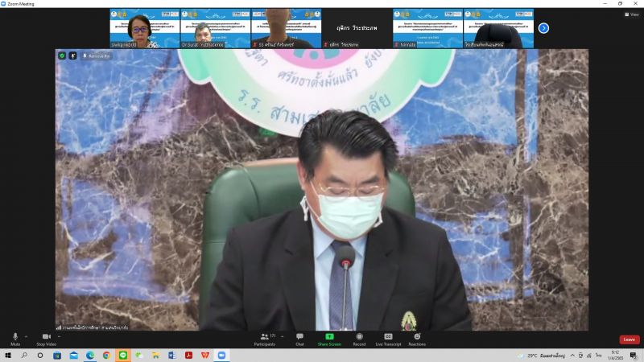Open weather widget showing 29°C
Image resolution: width=644 pixels, height=362 pixels.
coord(543,356)
